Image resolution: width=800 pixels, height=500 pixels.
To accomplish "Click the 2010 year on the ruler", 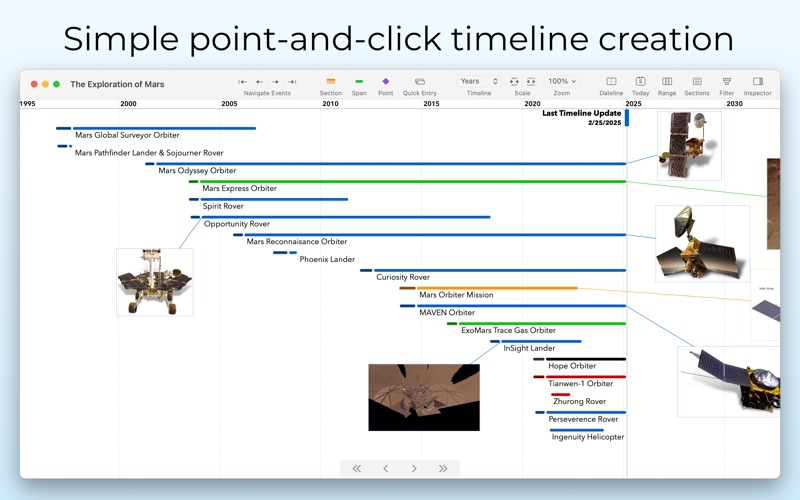I will click(x=330, y=104).
